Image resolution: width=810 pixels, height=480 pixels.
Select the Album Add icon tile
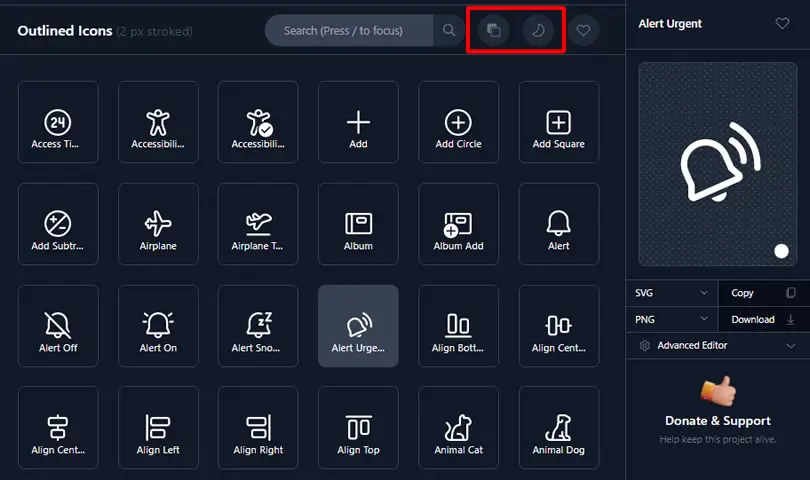(458, 224)
